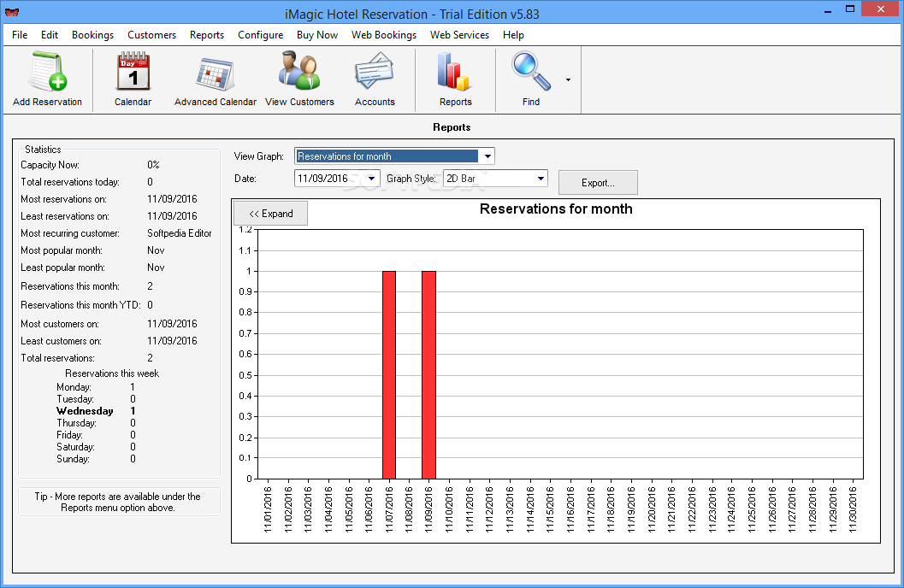Click the 'Reports' section heading
The image size is (904, 588).
(x=452, y=127)
